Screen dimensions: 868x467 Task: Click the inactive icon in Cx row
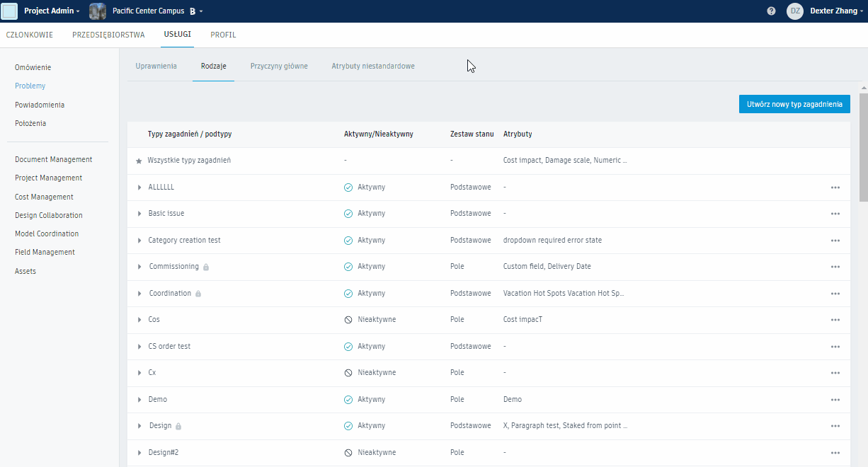(x=348, y=373)
